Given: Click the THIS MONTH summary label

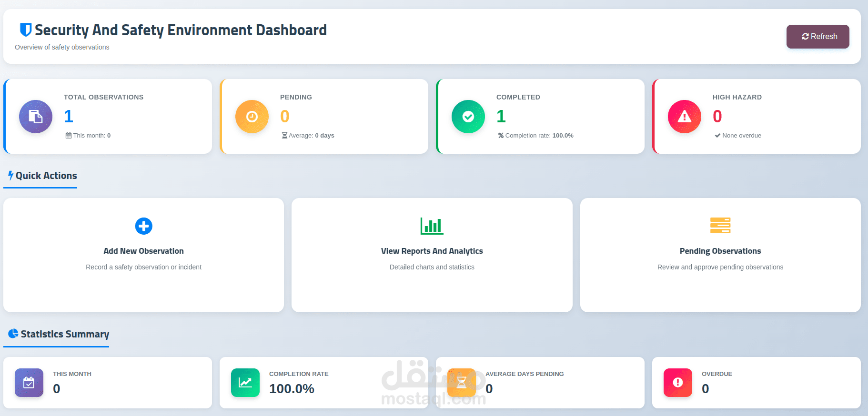Looking at the screenshot, I should (72, 374).
